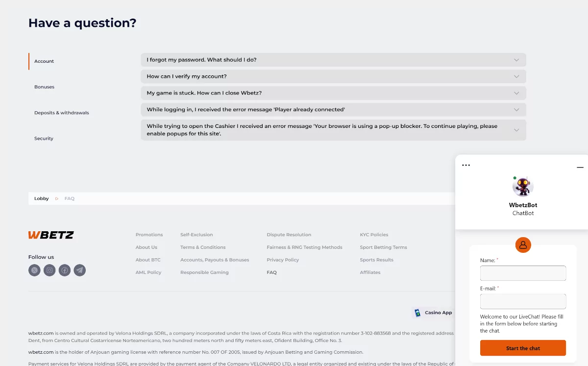Viewport: 588px width, 366px height.
Task: Click the 'Have a question?' heading
Action: [x=82, y=23]
